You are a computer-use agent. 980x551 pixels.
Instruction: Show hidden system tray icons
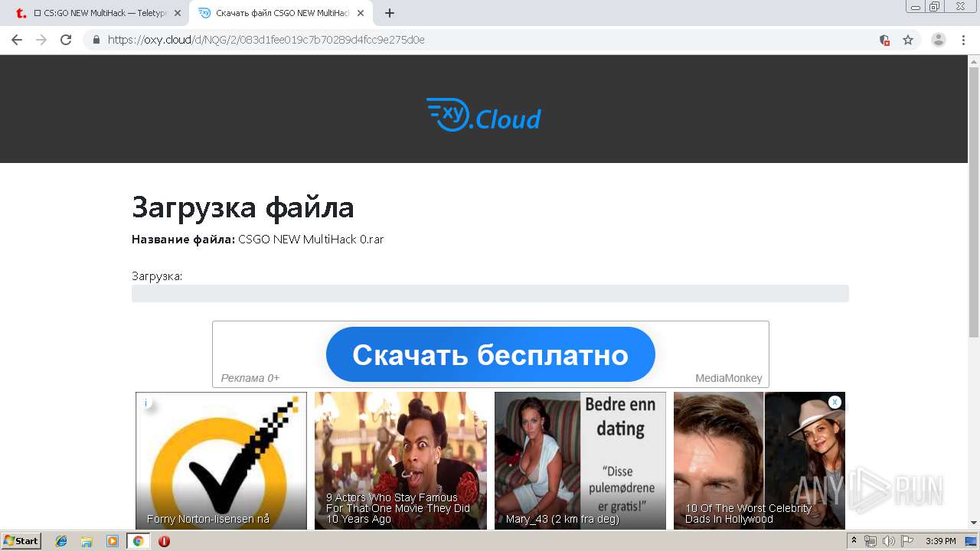tap(854, 541)
